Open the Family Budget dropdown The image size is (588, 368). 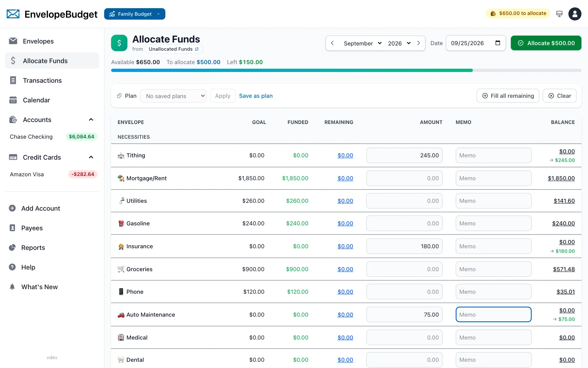pyautogui.click(x=135, y=14)
